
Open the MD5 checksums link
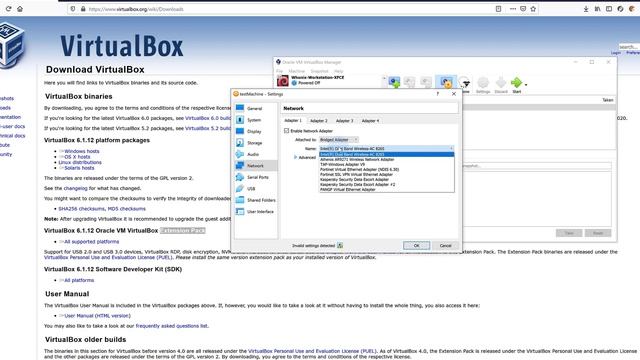coord(127,209)
